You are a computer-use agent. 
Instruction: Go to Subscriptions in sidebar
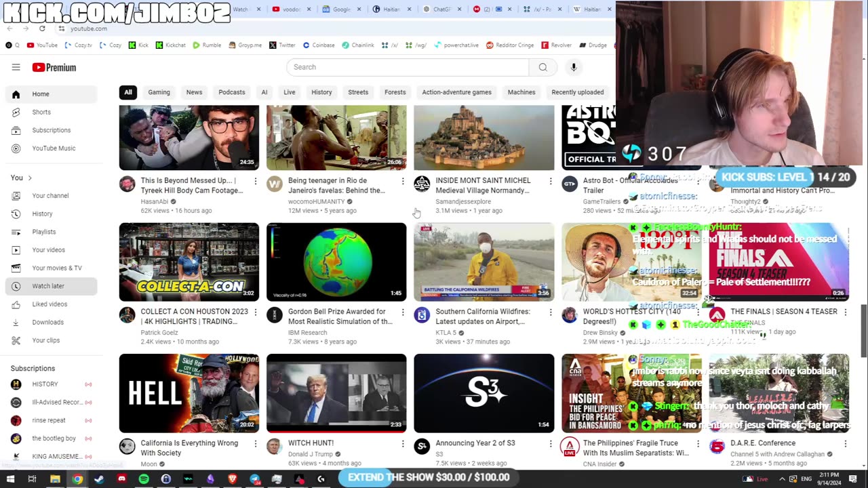[x=51, y=130]
